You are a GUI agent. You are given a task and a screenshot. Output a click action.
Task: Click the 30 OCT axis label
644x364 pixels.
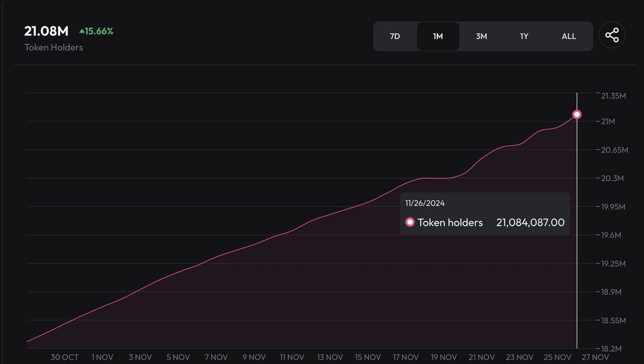coord(64,357)
